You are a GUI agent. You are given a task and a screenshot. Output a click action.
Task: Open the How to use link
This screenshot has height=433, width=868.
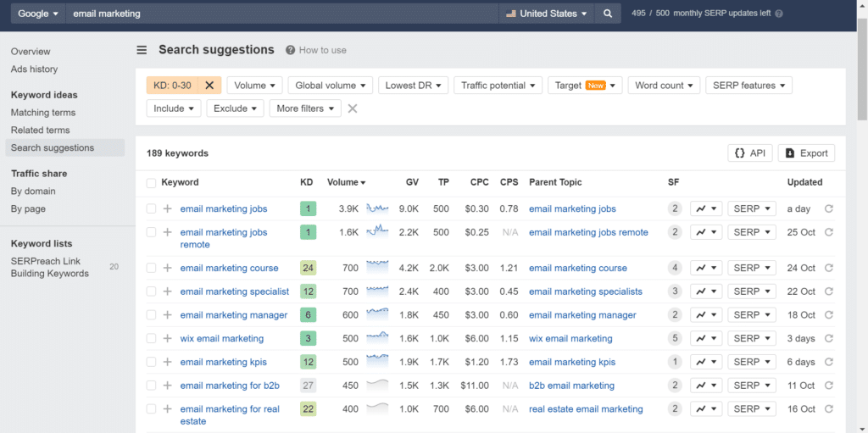316,50
